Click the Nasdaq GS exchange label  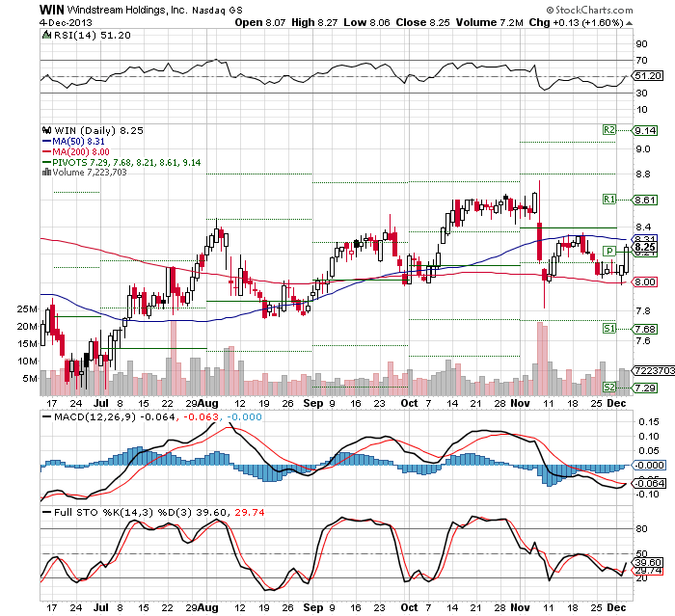coord(217,11)
